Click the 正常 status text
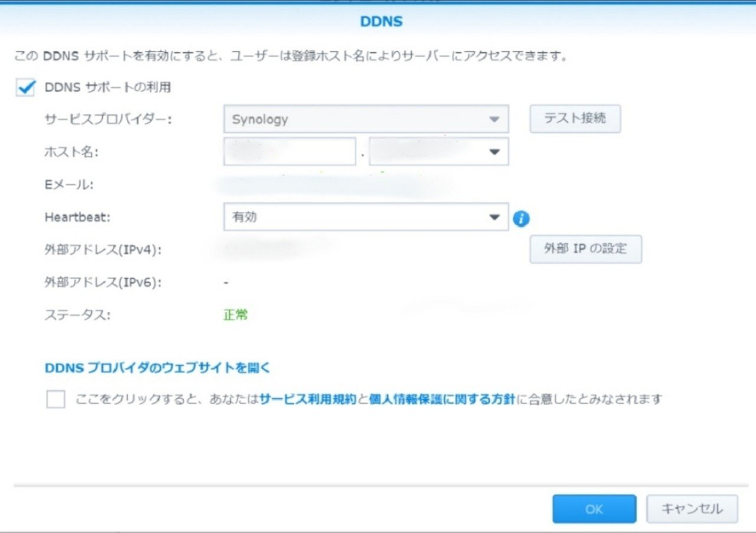Screen dimensions: 756x533 [x=236, y=315]
